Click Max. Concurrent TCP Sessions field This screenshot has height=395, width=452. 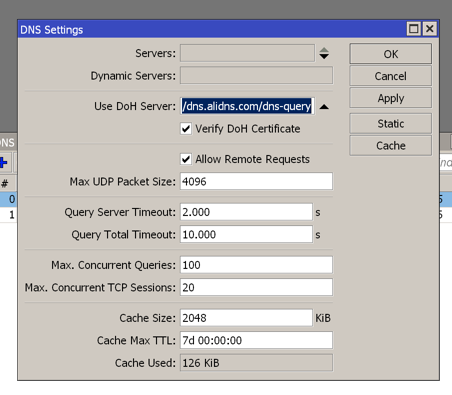(x=256, y=287)
